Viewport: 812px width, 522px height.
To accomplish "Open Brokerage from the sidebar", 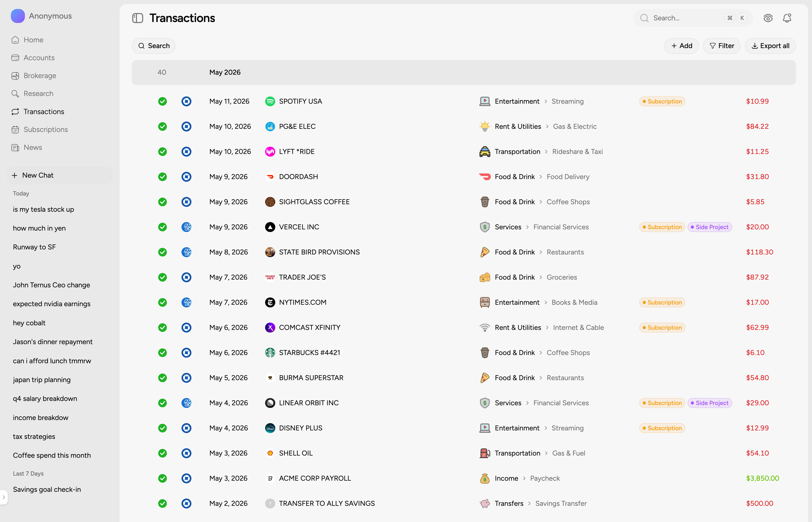I will coord(34,76).
